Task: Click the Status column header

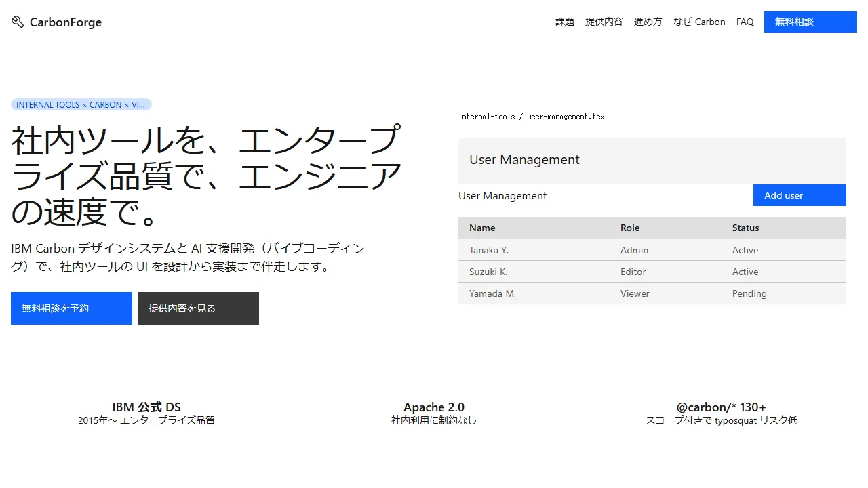Action: pos(745,228)
